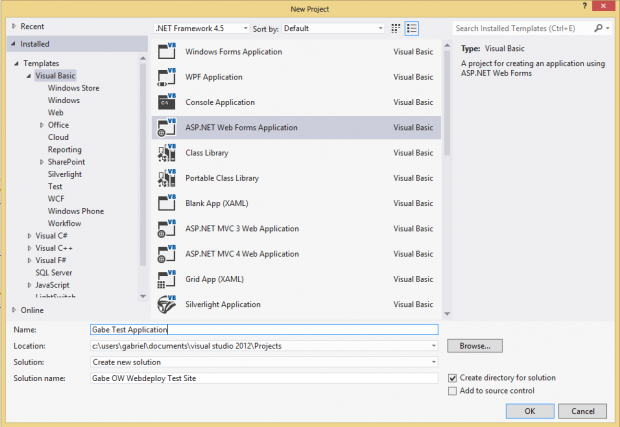Image resolution: width=620 pixels, height=427 pixels.
Task: Expand the Visual C++ tree node
Action: coord(29,248)
